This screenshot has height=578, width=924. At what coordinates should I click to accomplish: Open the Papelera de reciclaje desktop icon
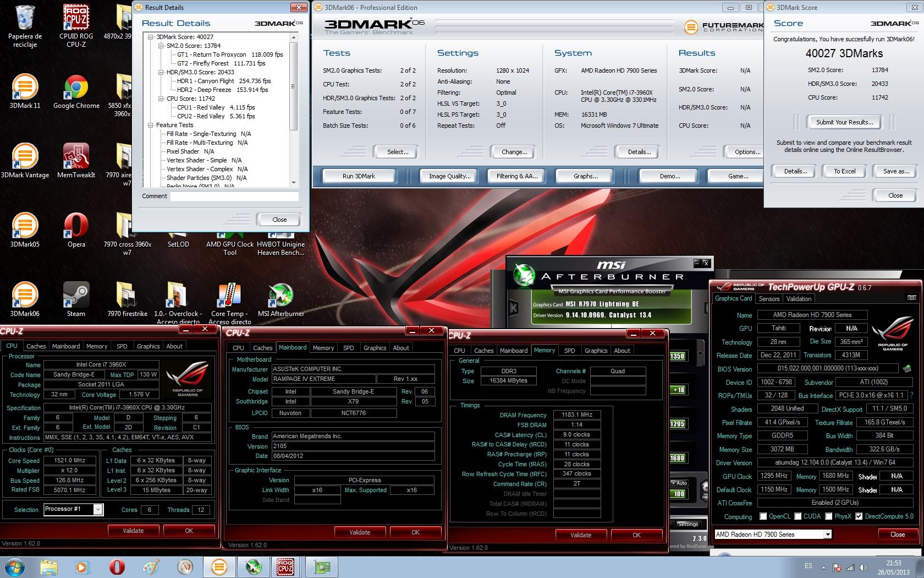tap(25, 26)
